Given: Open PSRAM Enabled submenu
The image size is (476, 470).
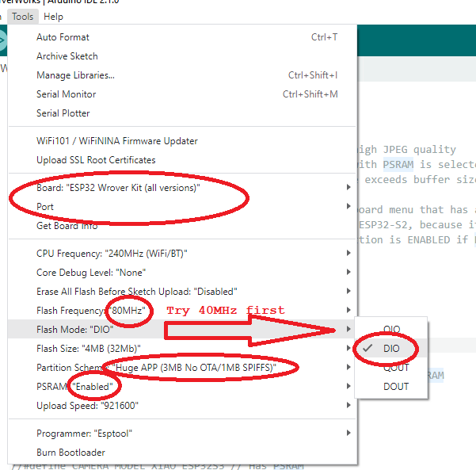Looking at the screenshot, I should (182, 387).
